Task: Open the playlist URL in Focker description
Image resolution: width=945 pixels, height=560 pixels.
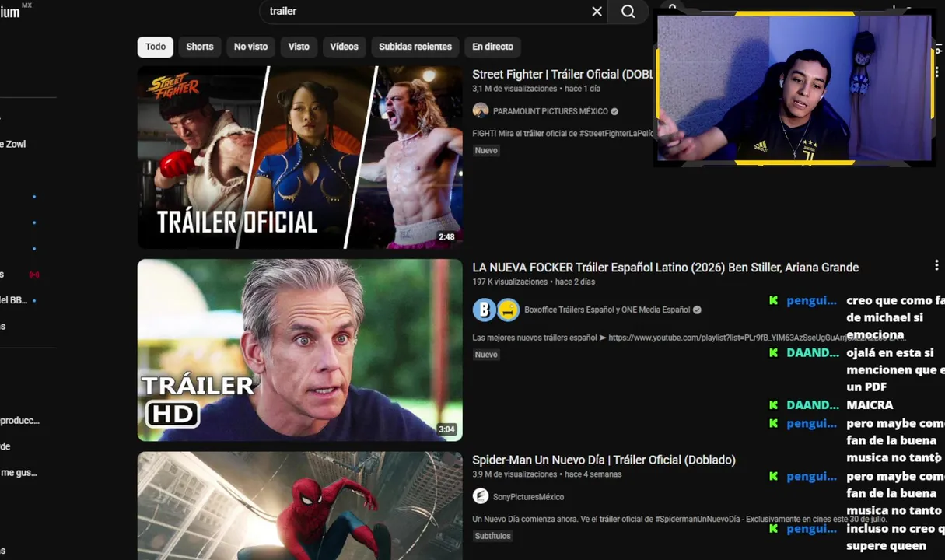Action: click(x=757, y=338)
